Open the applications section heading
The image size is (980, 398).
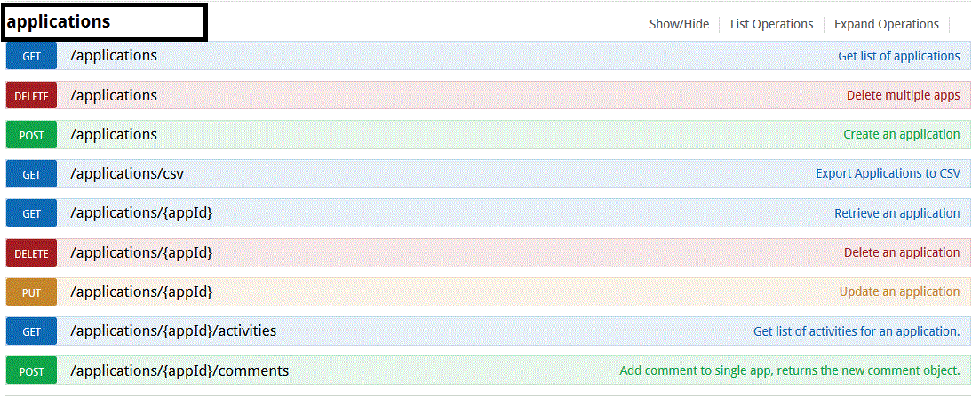click(x=59, y=21)
